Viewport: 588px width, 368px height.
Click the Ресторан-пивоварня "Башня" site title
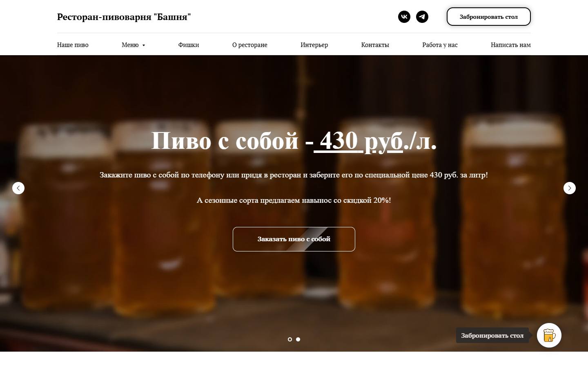124,17
